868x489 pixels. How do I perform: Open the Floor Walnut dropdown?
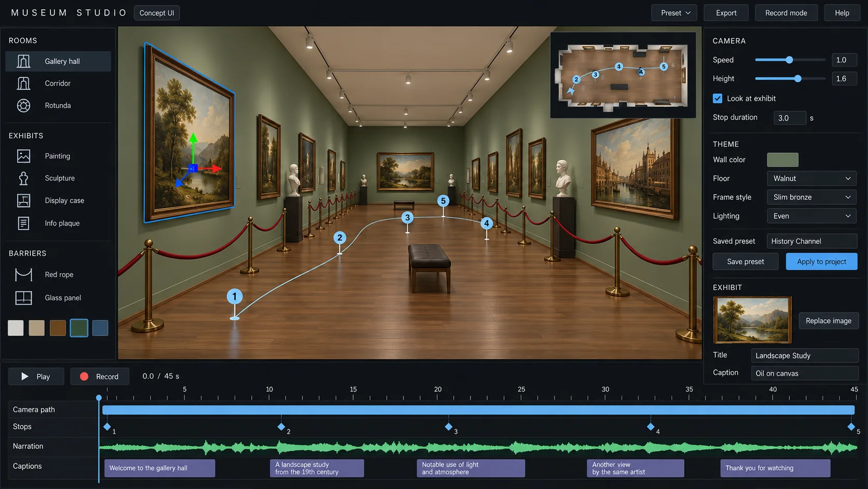tap(811, 178)
